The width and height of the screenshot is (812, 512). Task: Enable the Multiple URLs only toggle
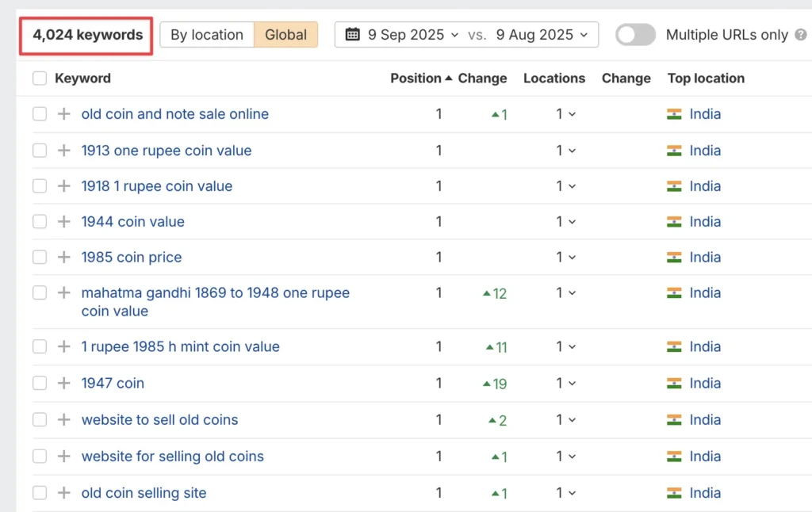(635, 35)
